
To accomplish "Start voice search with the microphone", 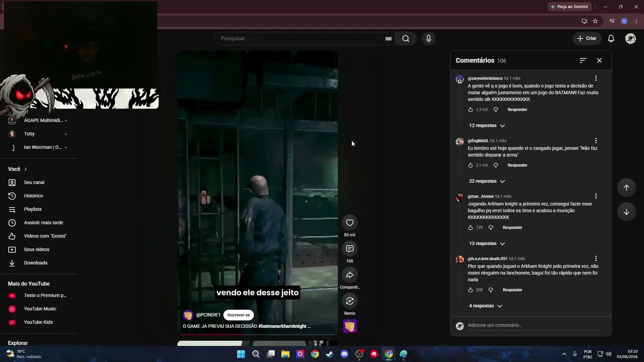I will 429,39.
